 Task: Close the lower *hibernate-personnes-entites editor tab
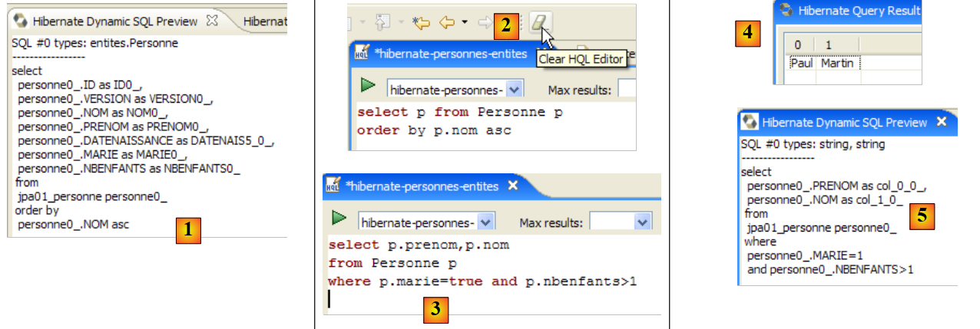coord(514,186)
